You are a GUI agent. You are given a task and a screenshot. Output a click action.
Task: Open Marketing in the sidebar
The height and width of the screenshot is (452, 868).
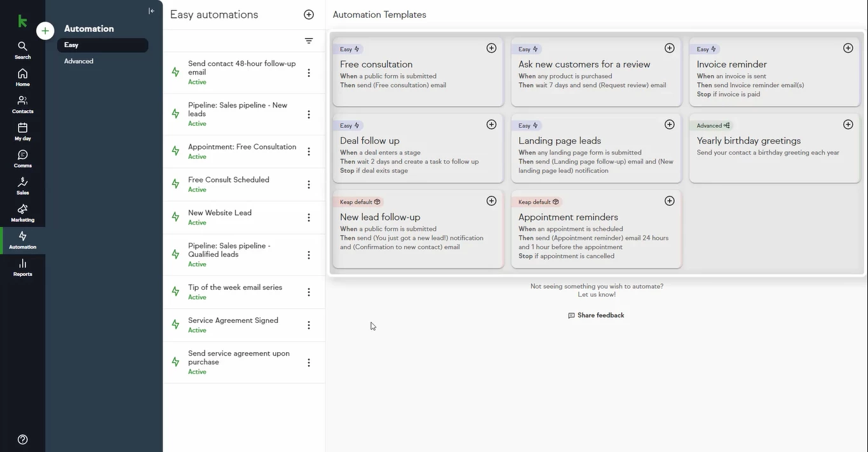[x=22, y=214]
